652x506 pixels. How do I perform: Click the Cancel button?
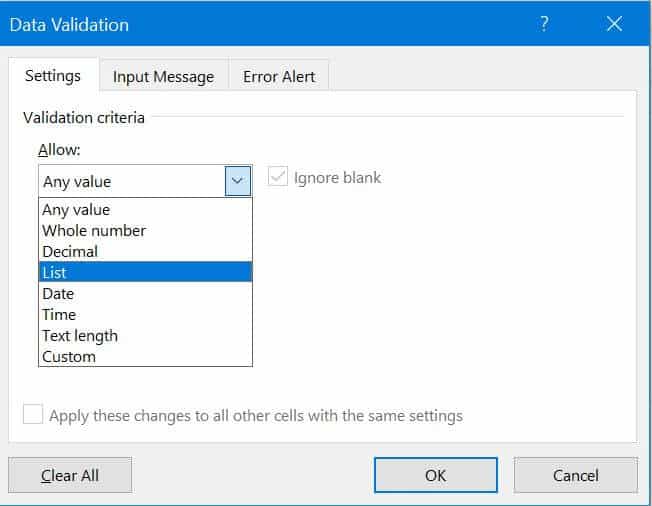pyautogui.click(x=575, y=475)
